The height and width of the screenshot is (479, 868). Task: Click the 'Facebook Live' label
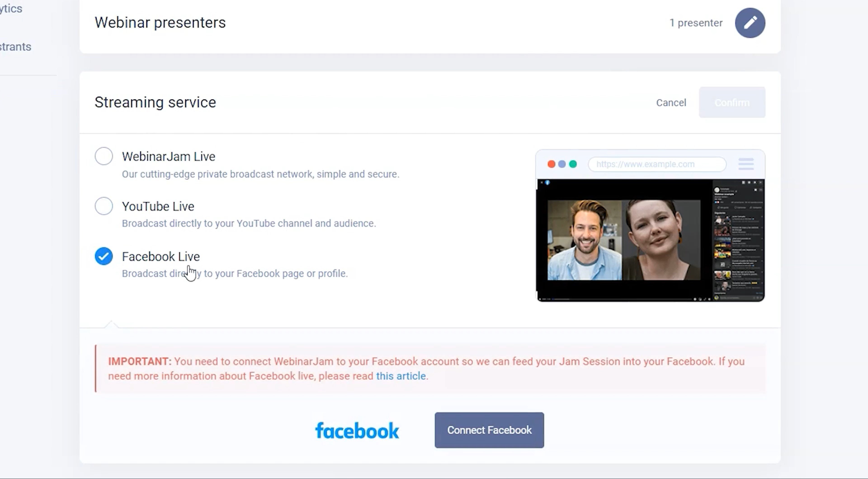[161, 256]
